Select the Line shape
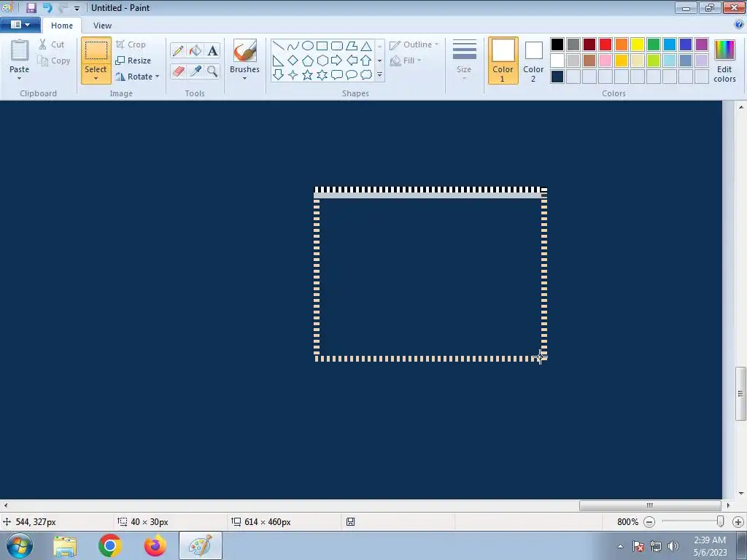 point(278,46)
